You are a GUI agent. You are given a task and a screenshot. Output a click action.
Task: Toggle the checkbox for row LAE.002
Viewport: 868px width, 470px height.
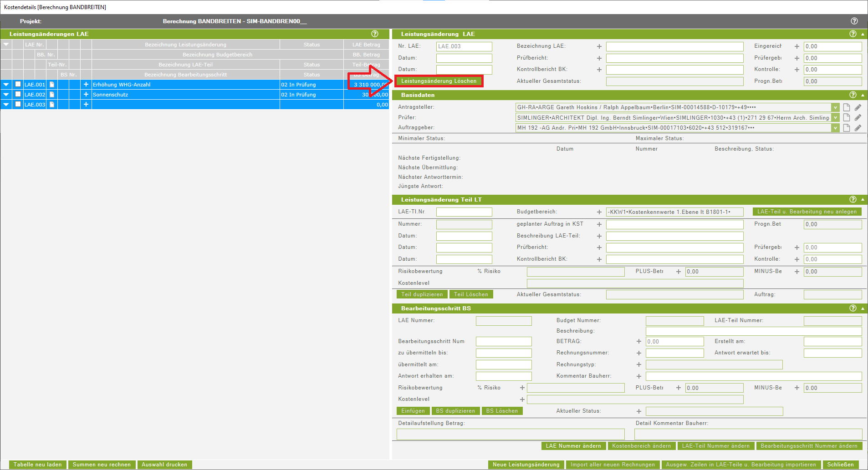[18, 94]
